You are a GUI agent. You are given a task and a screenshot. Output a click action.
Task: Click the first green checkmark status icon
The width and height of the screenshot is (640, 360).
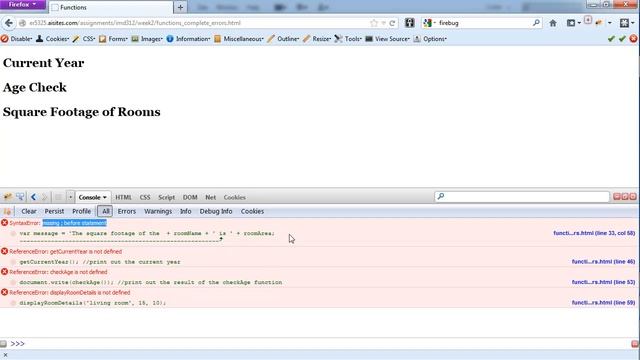tap(611, 39)
